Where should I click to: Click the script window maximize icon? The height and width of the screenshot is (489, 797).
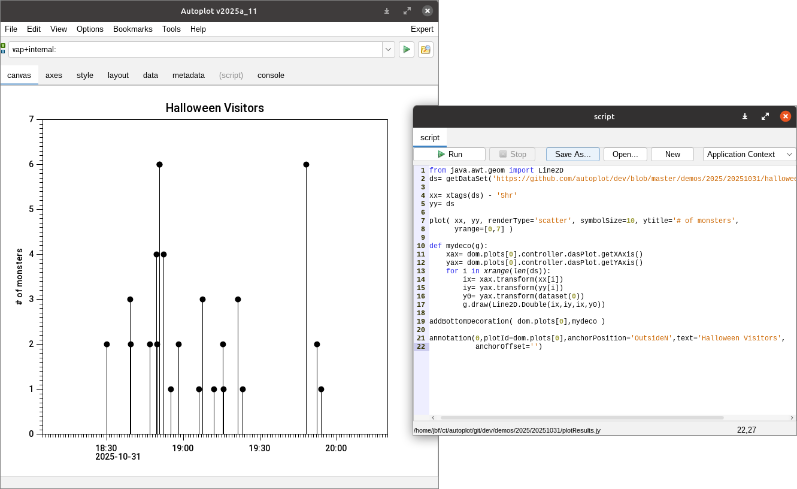pyautogui.click(x=765, y=116)
